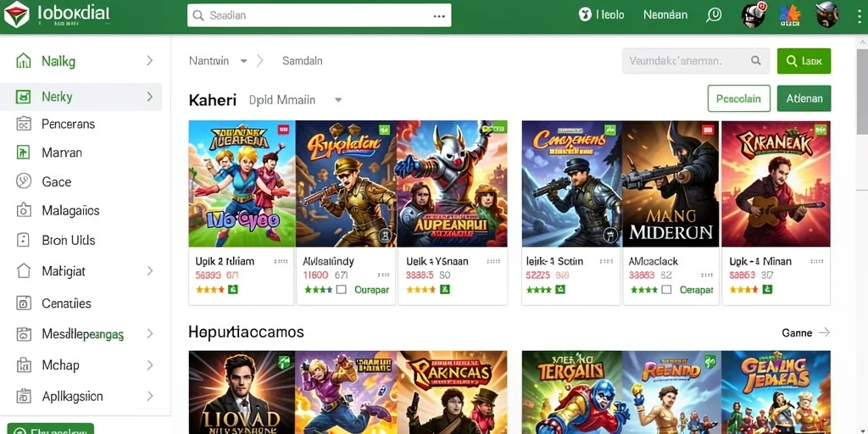Screen dimensions: 868x434
Task: Click the helmet avatar in header
Action: click(x=827, y=15)
